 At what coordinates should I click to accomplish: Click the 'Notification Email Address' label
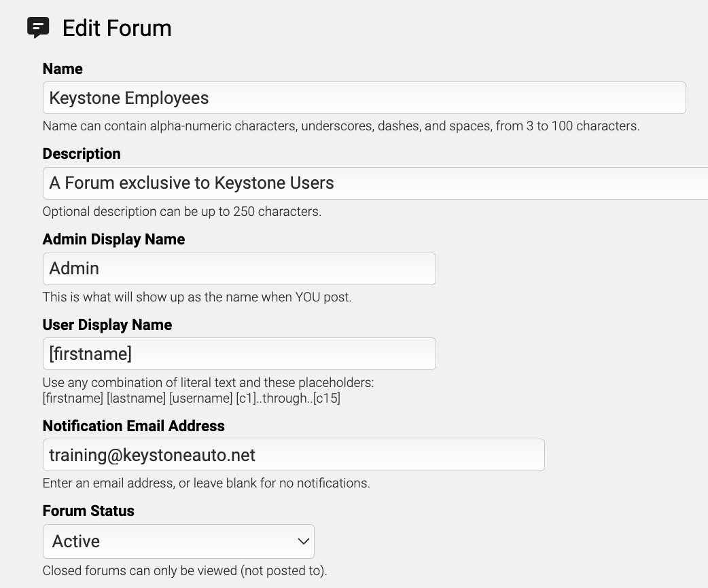(x=134, y=426)
